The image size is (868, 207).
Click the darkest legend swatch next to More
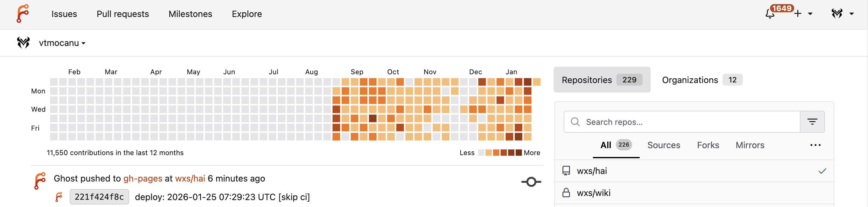[x=518, y=153]
